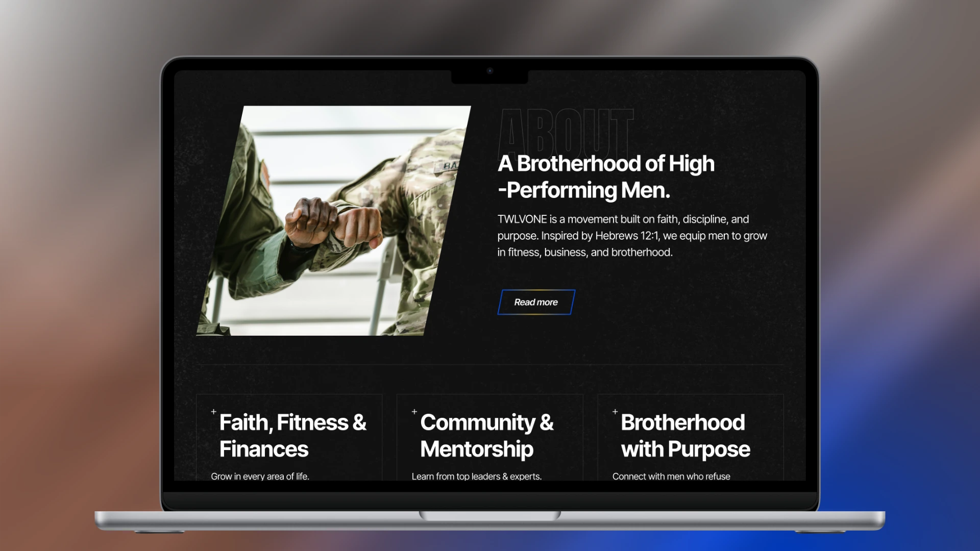
Task: Click the word TWLVONE in the paragraph
Action: 522,219
